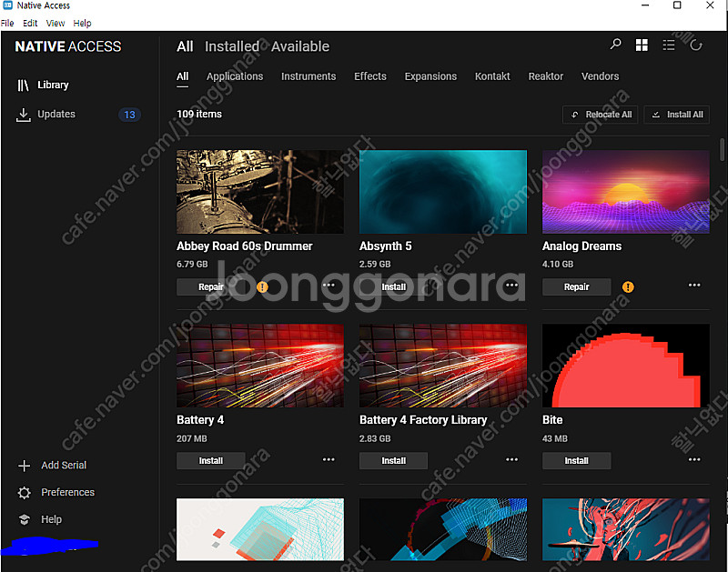The image size is (728, 572).
Task: Install Bite
Action: pyautogui.click(x=577, y=461)
